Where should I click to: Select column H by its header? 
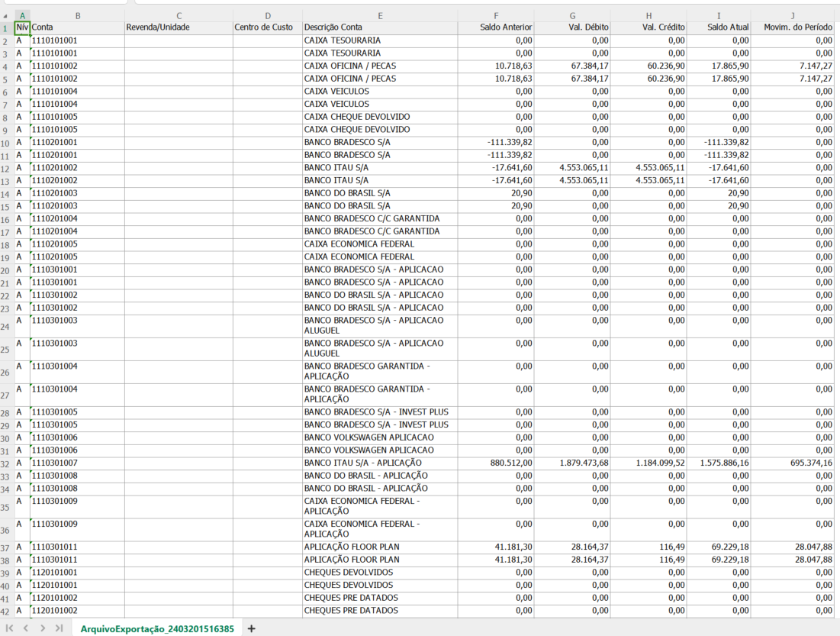(x=649, y=16)
